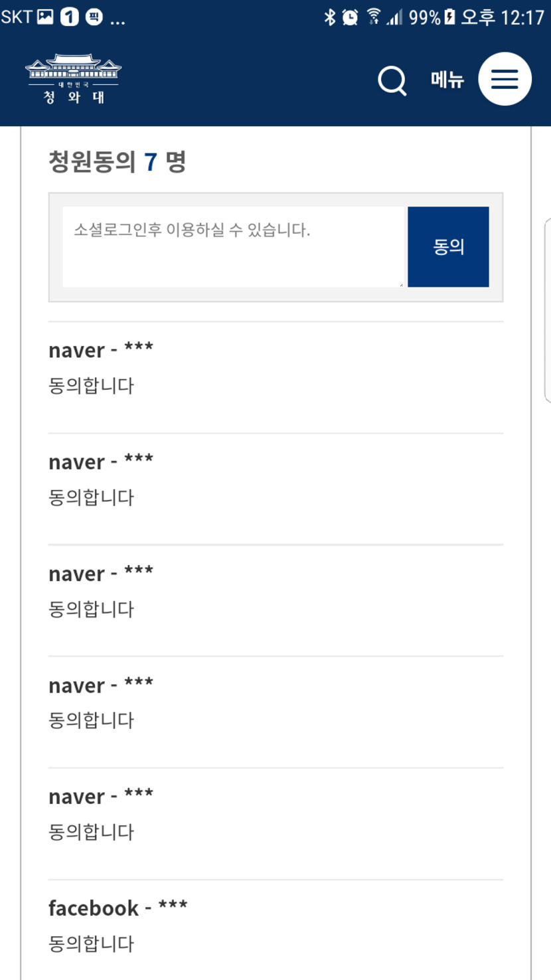Tap the 픽 notification bubble icon
Viewport: 551px width, 980px height.
(94, 17)
